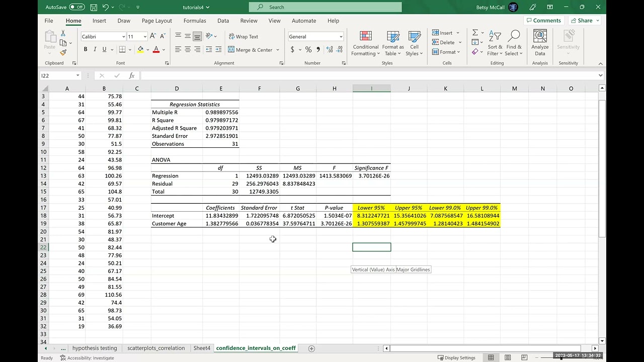Apply the red Font Color
The image size is (644, 362).
pos(156,49)
